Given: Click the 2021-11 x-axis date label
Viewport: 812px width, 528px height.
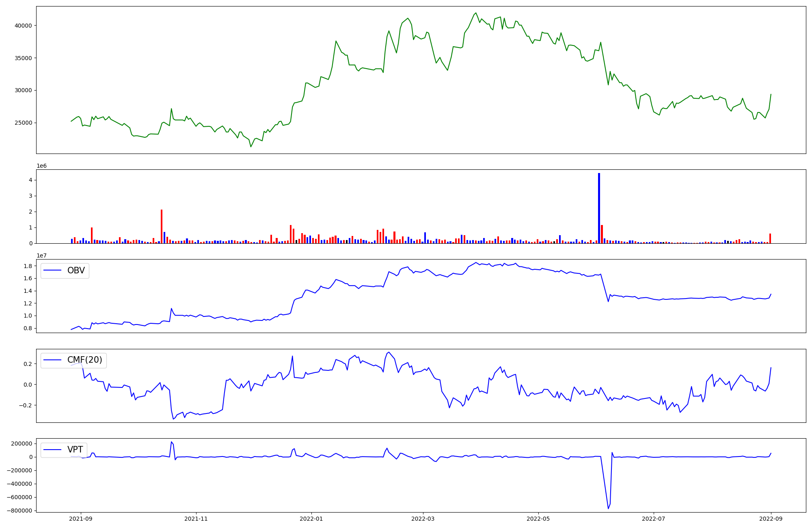Looking at the screenshot, I should (x=196, y=519).
